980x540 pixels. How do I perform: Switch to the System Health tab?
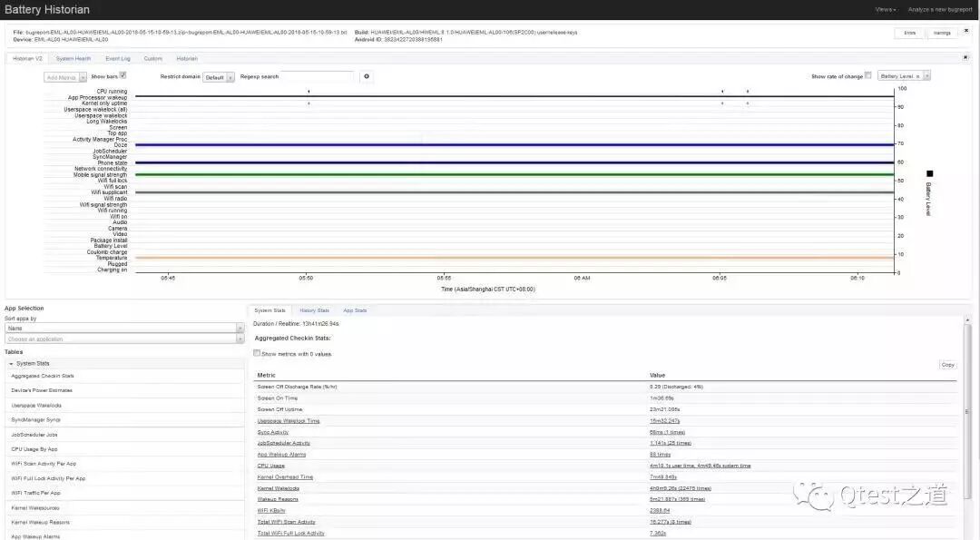pos(73,58)
